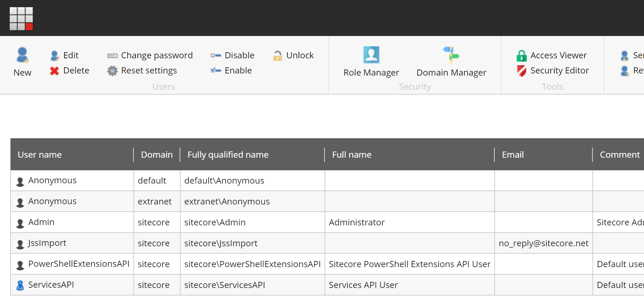Click the New user icon
This screenshot has width=644, height=306.
(22, 55)
